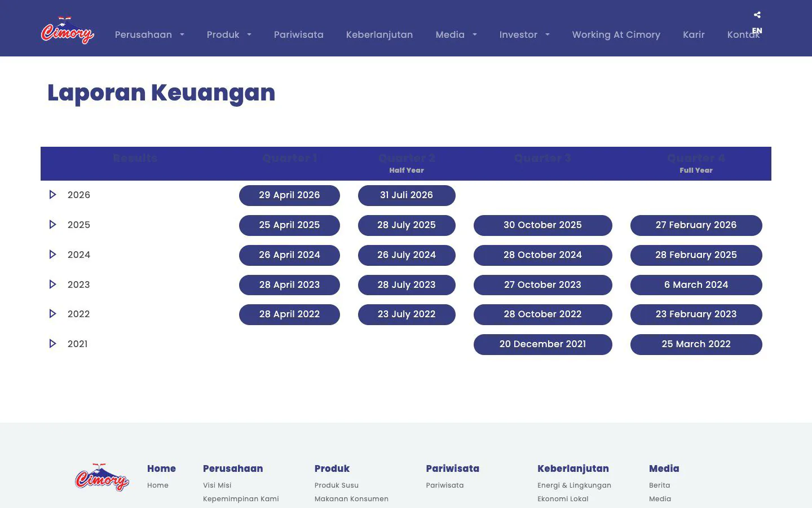Click footer Kepemimpinan Kami link
The image size is (812, 508).
[x=241, y=499]
